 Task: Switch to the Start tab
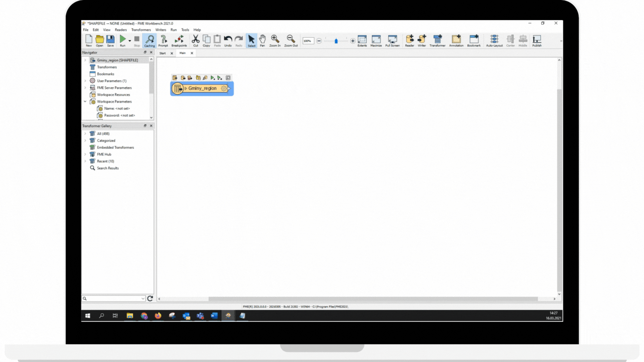[162, 53]
